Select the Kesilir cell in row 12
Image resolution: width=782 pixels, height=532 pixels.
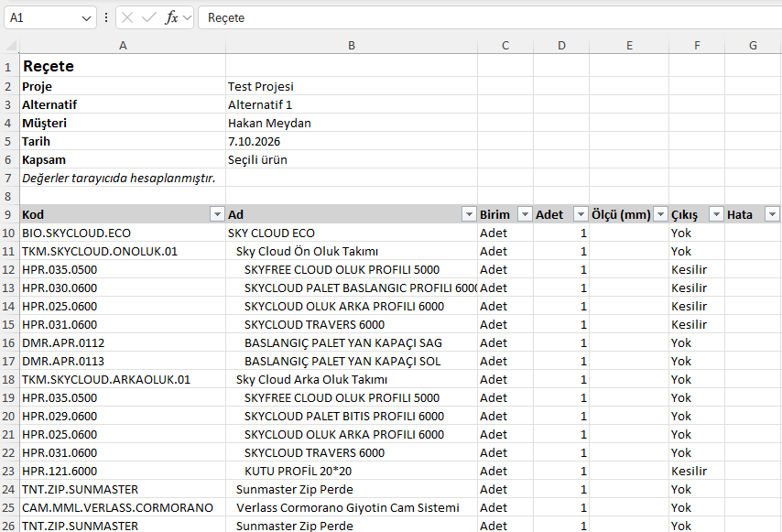(x=697, y=270)
